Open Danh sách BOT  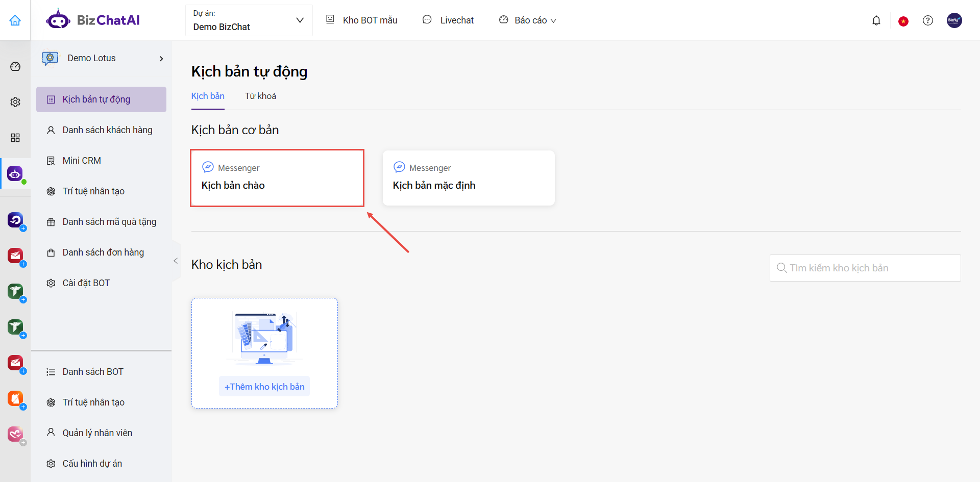(101, 372)
